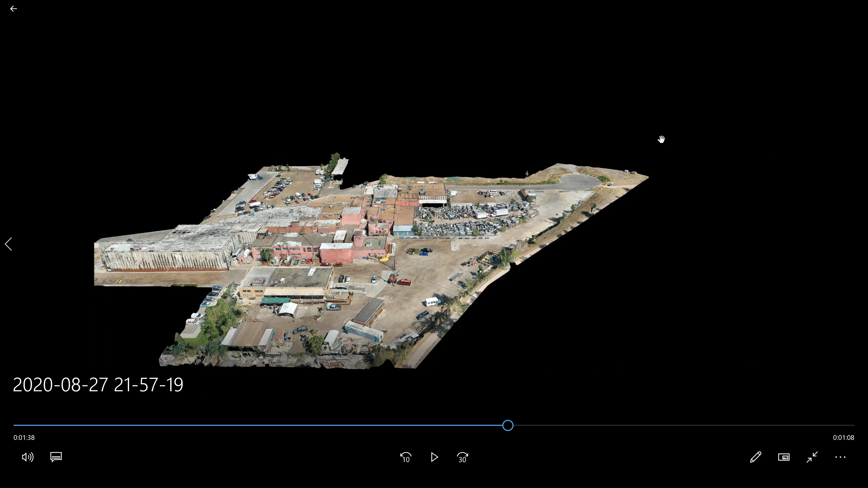
Task: Open the three-dot more options menu
Action: [x=840, y=457]
